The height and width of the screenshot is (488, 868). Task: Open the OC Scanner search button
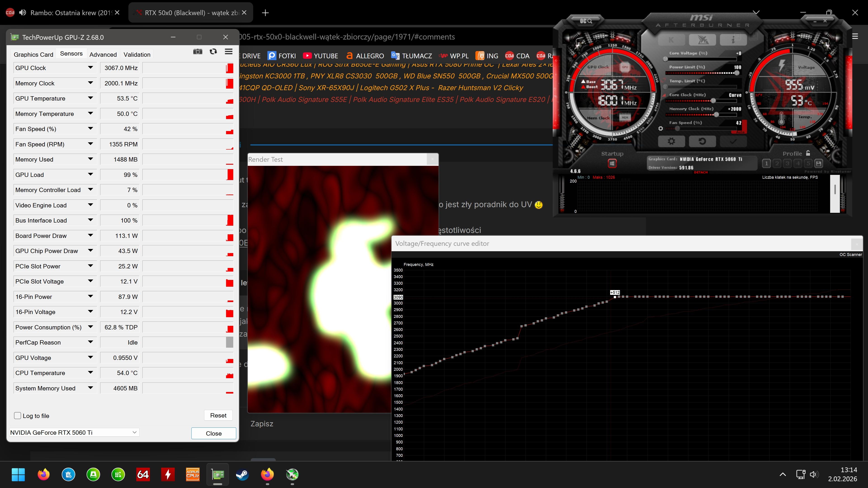tap(586, 21)
